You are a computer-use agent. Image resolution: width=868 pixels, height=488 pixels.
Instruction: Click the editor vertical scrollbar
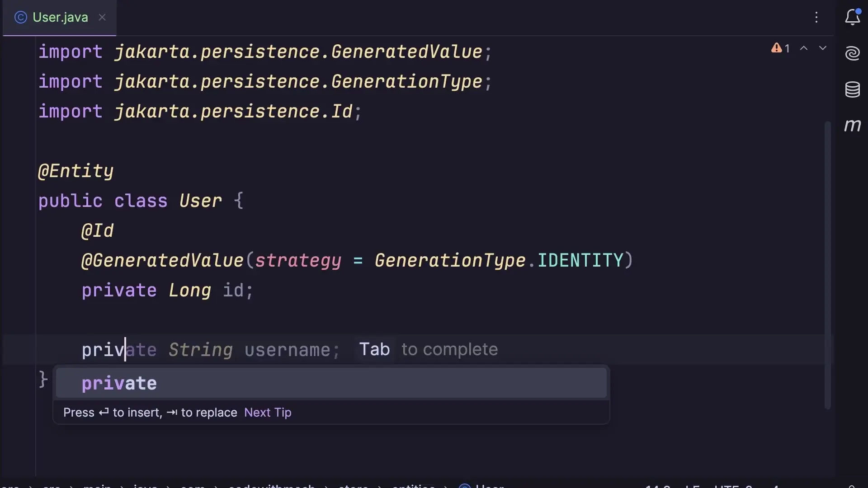(x=828, y=265)
